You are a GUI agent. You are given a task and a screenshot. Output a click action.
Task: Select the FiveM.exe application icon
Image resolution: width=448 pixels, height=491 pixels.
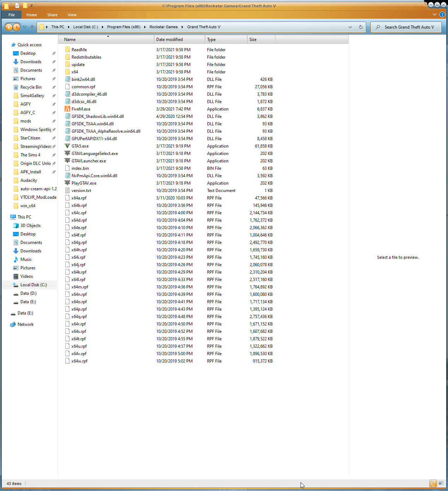point(67,109)
